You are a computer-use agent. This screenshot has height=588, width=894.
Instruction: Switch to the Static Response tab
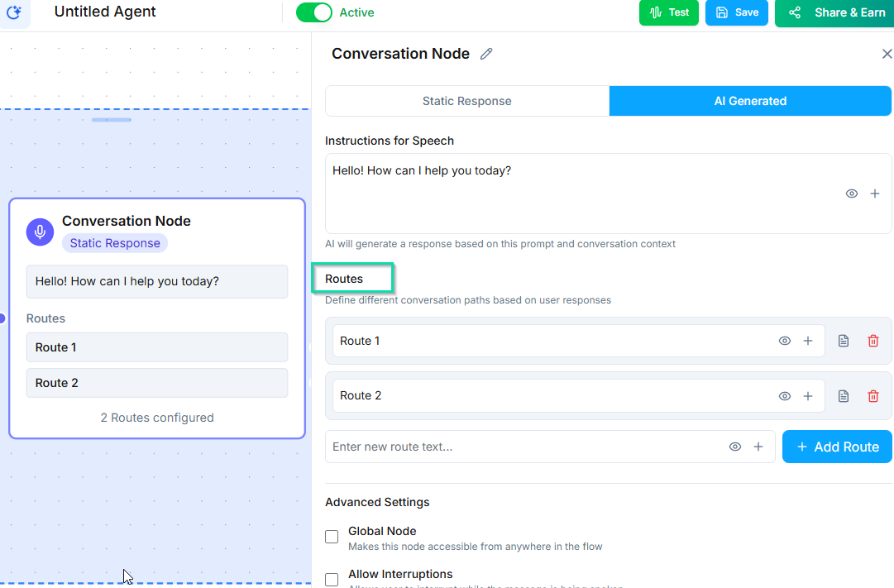pyautogui.click(x=466, y=101)
